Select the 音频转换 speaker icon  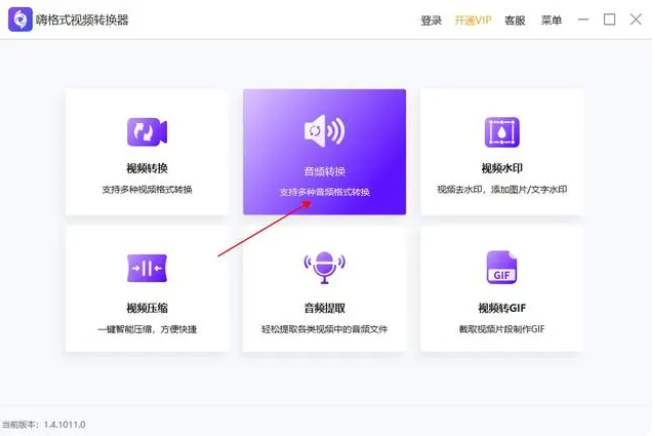pyautogui.click(x=324, y=131)
